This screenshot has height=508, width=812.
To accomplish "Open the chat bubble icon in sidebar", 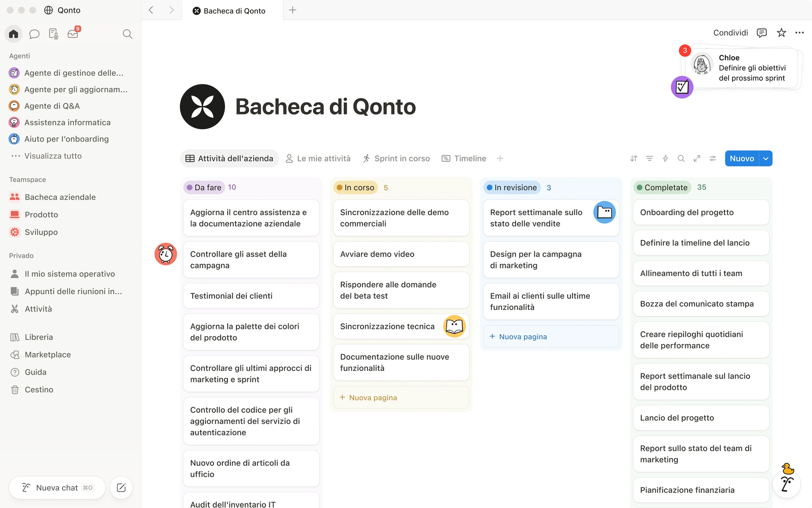I will click(x=34, y=34).
